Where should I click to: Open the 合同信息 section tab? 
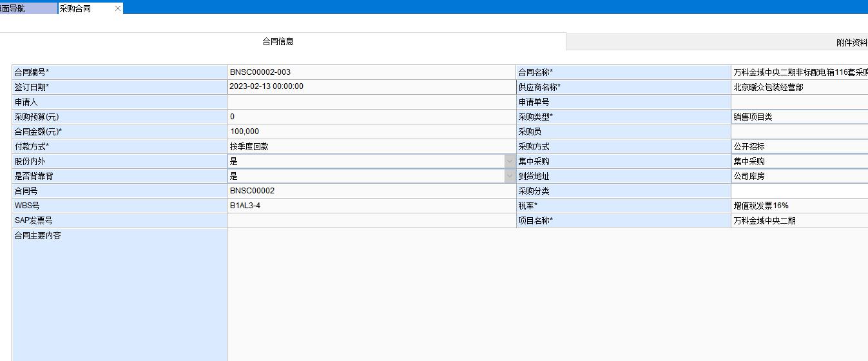[278, 41]
